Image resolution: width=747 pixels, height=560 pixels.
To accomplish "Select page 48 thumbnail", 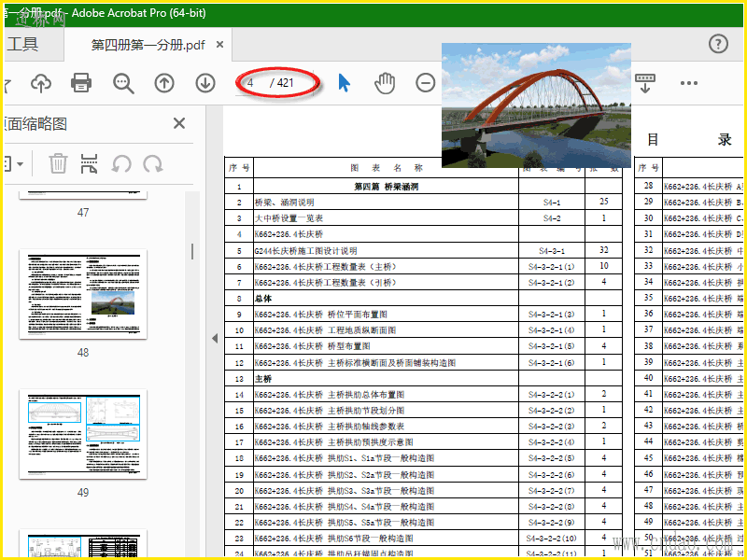I will [83, 296].
